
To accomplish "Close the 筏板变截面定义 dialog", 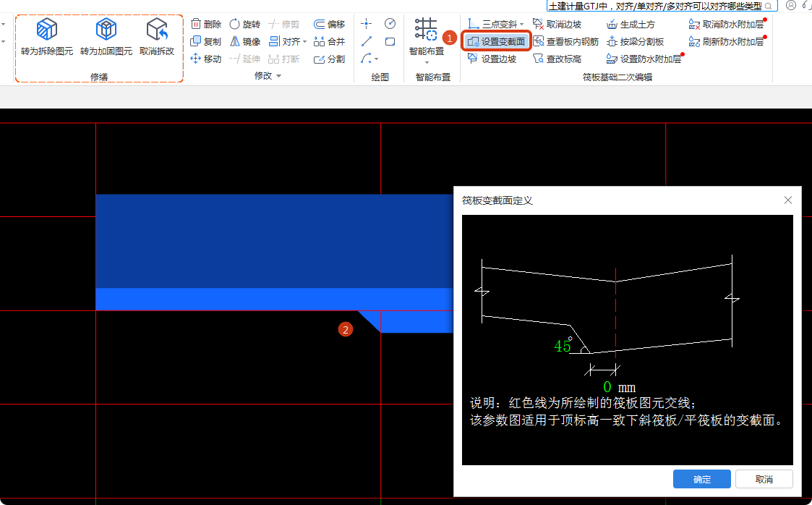I will [x=788, y=200].
